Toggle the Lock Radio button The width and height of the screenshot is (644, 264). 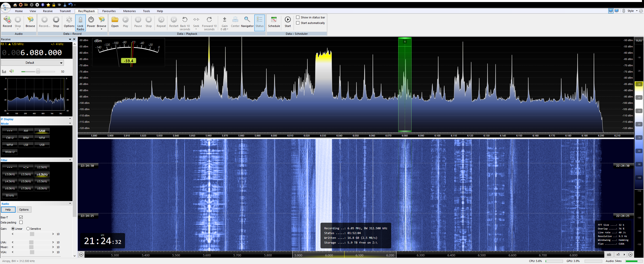(x=80, y=23)
